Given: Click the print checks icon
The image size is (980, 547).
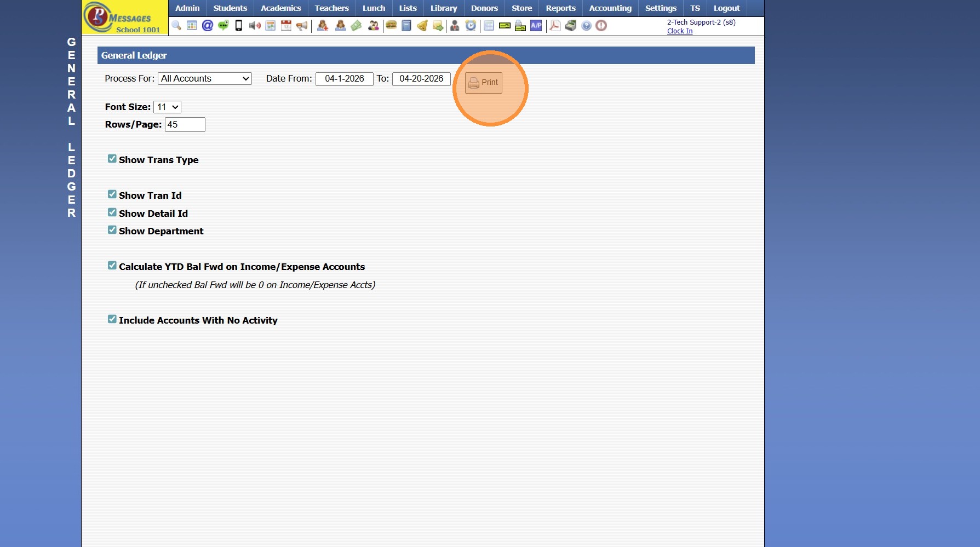Looking at the screenshot, I should [x=520, y=26].
